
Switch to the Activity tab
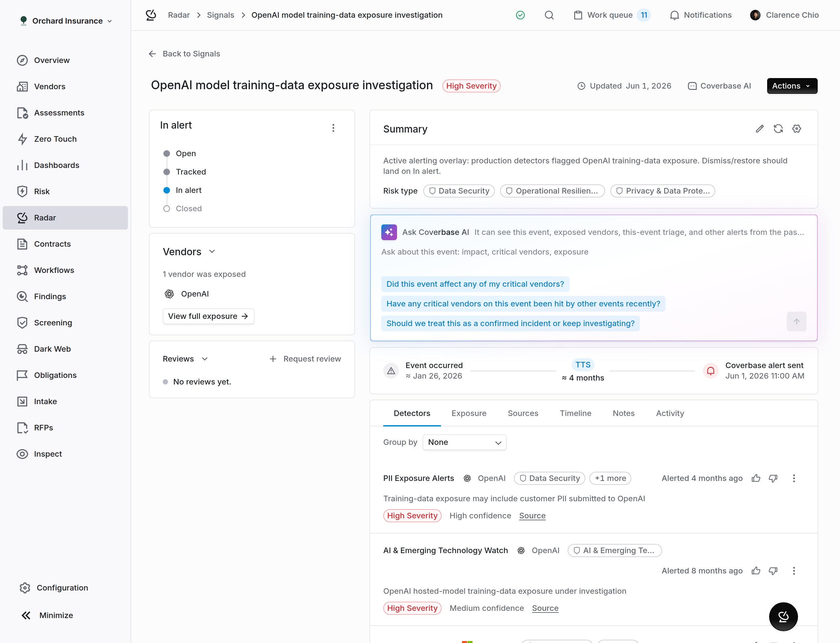point(670,413)
